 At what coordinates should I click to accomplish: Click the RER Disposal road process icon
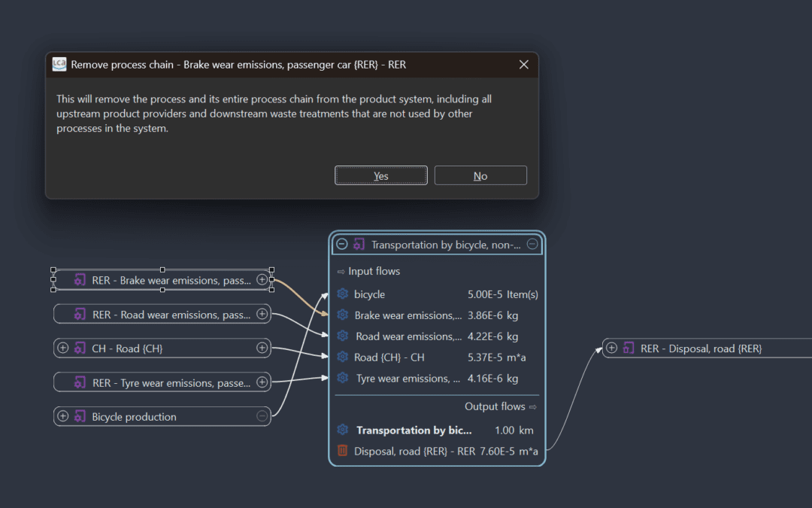click(629, 348)
